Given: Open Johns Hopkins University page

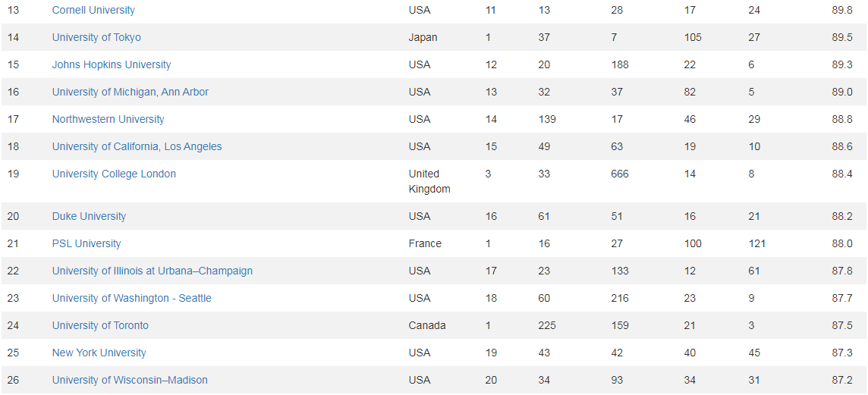Looking at the screenshot, I should 112,64.
